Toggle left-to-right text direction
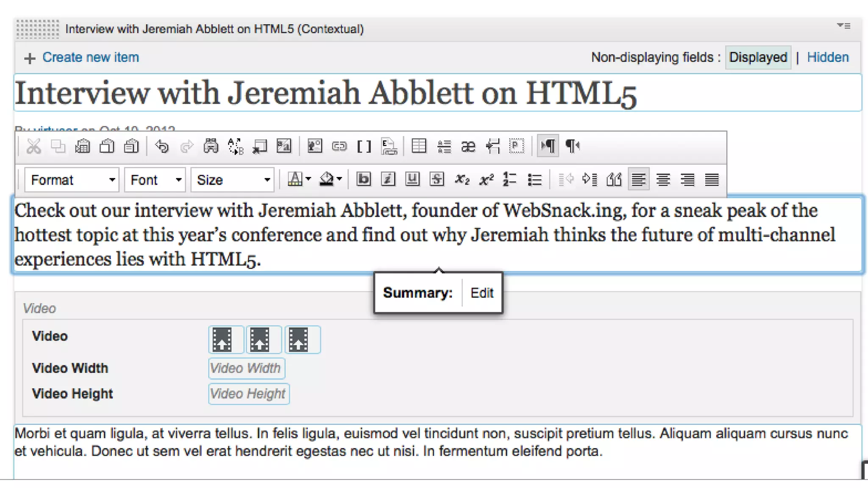Viewport: 868px width, 488px height. point(548,147)
